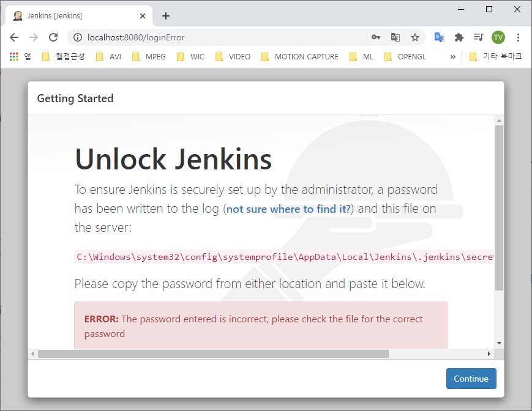
Task: Open the AVI bookmark folder
Action: tap(108, 57)
